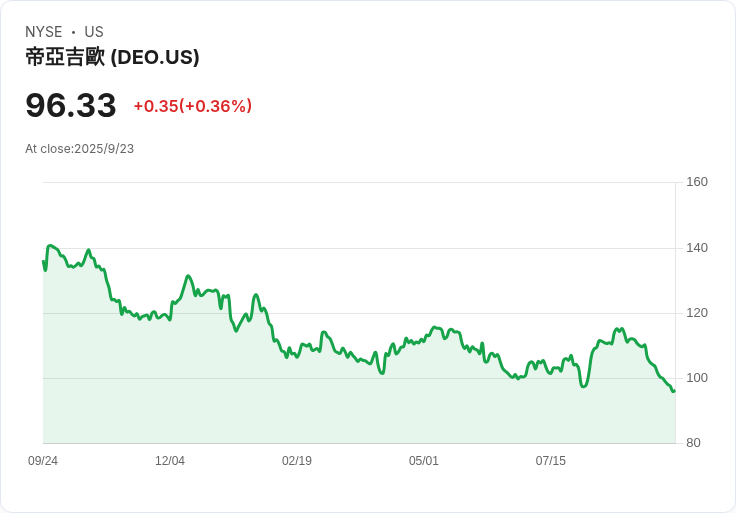
Task: Select the 05/01 date on x-axis
Action: coord(424,461)
